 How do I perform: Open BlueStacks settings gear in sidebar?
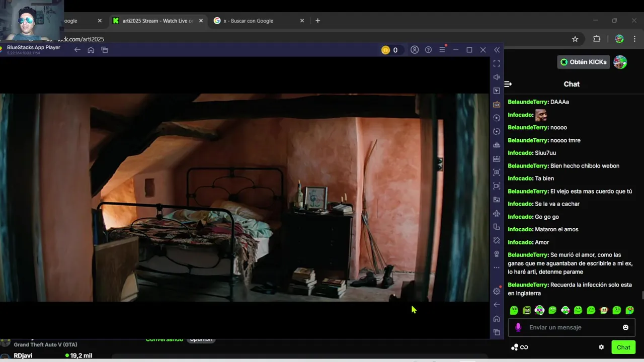(497, 291)
